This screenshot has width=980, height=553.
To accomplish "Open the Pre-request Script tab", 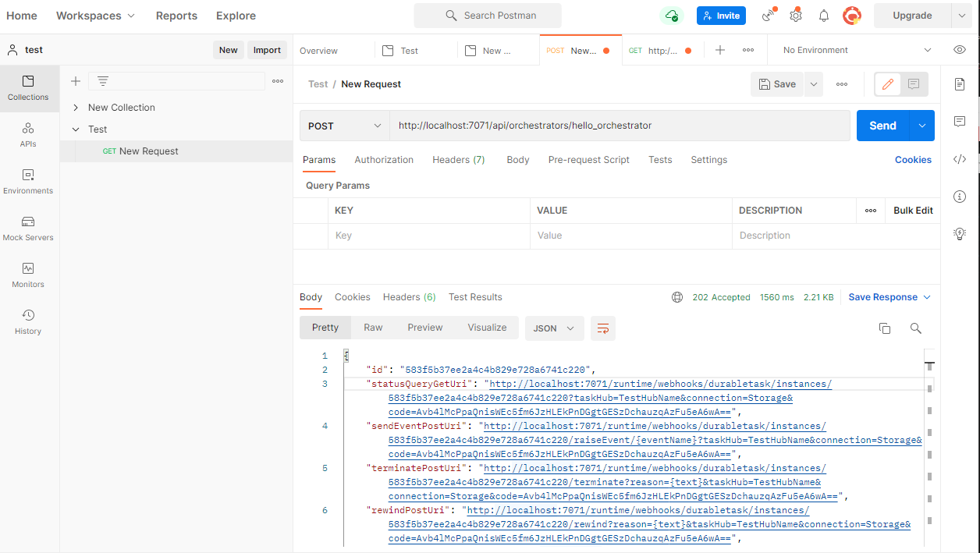I will (589, 160).
